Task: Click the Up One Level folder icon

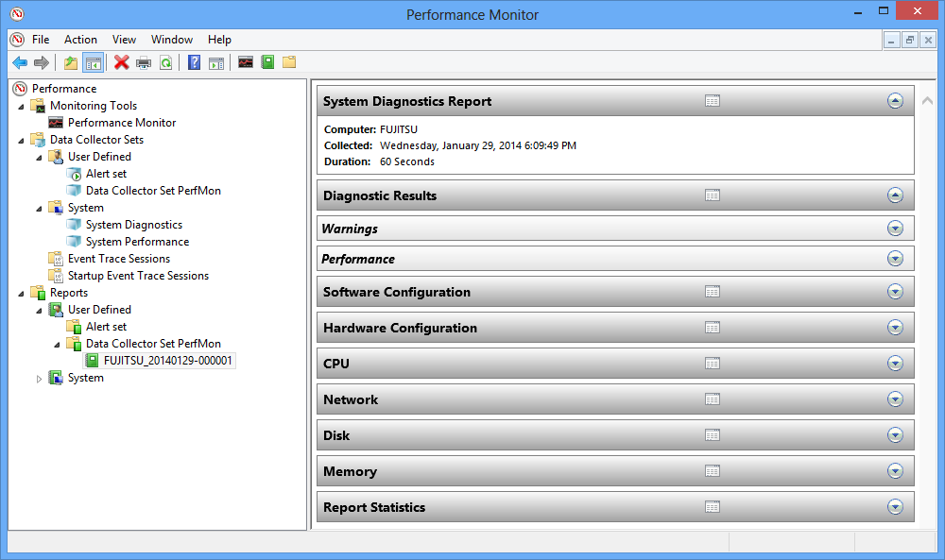Action: pos(71,62)
